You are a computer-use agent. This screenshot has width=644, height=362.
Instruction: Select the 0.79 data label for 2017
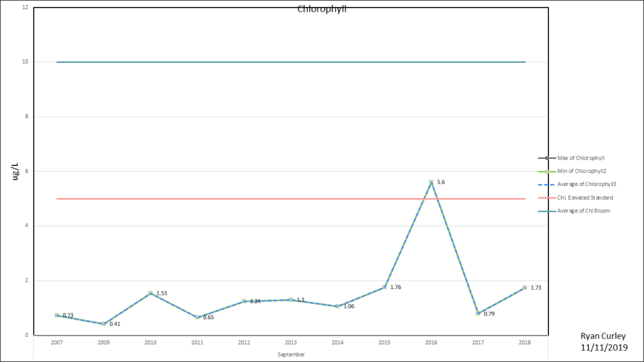point(489,314)
